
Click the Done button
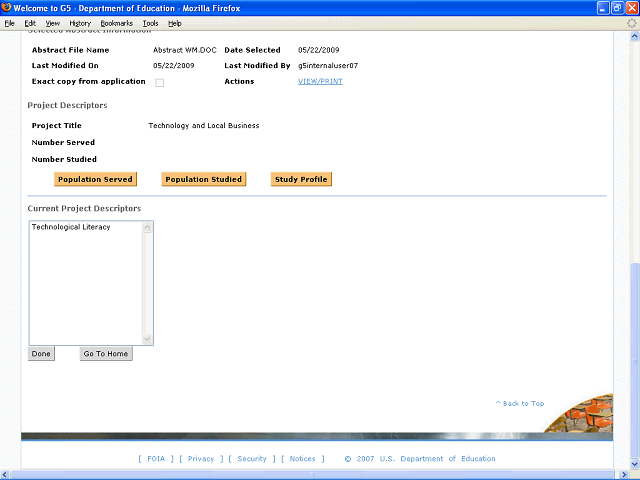tap(41, 353)
